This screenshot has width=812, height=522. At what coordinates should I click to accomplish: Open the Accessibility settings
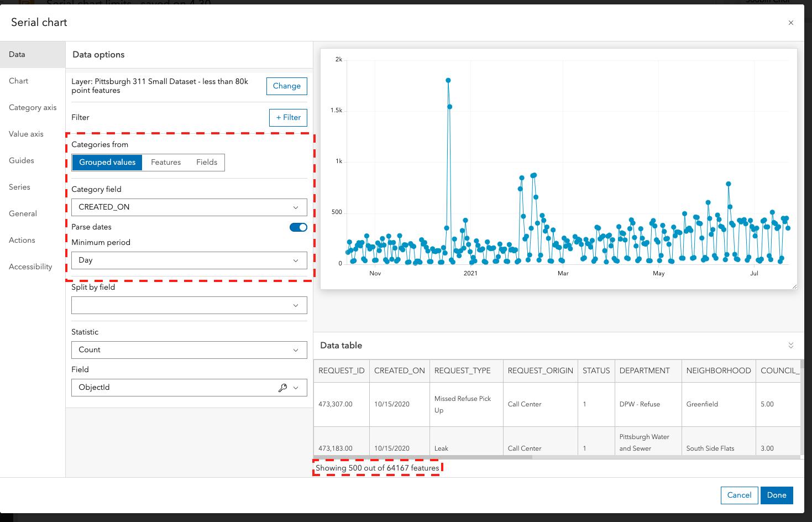coord(30,267)
